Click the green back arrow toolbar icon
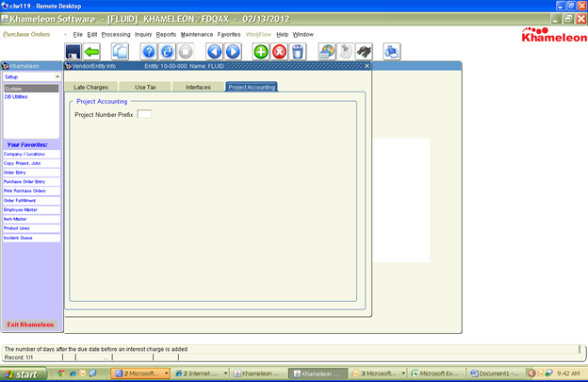 [x=92, y=52]
